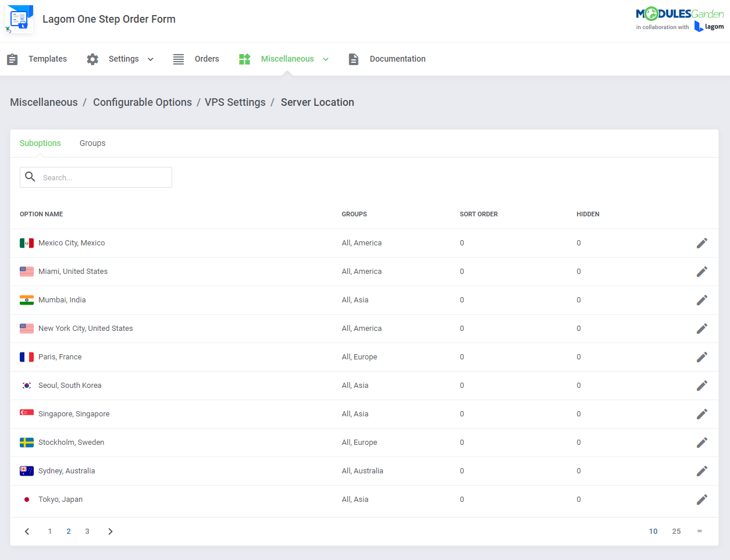Click inside the search input field

click(105, 177)
